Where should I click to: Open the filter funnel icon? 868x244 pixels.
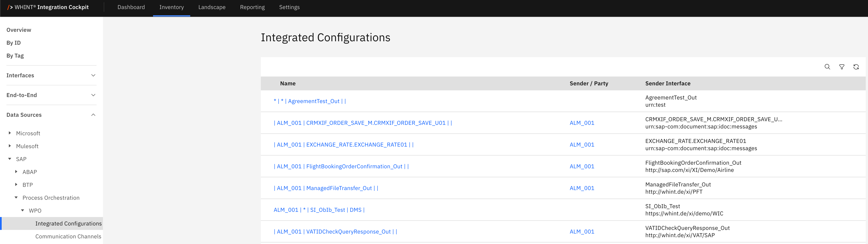841,67
